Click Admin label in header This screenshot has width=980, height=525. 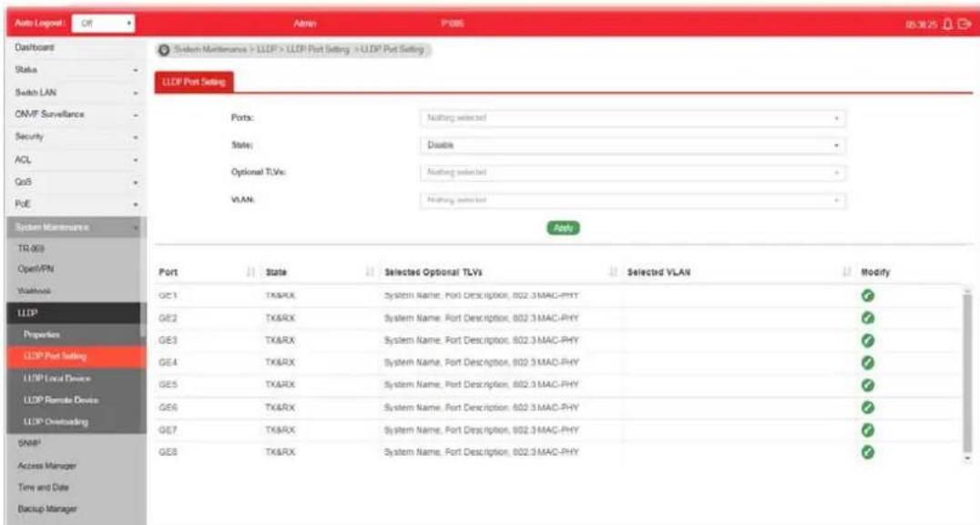[305, 24]
